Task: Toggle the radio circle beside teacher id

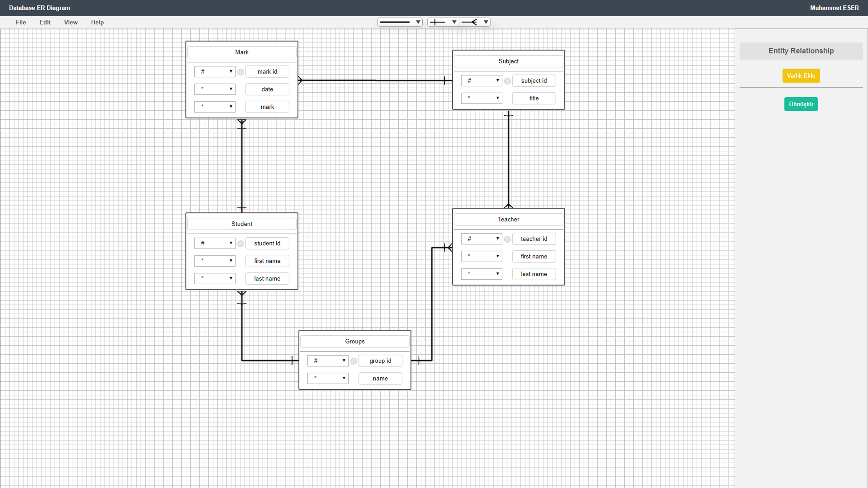Action: 507,239
